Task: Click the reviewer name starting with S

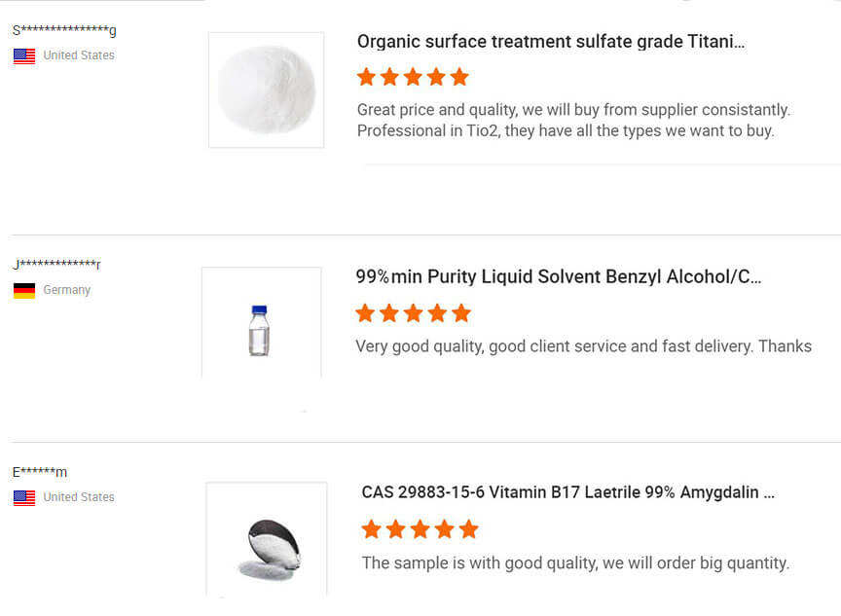Action: [x=64, y=31]
